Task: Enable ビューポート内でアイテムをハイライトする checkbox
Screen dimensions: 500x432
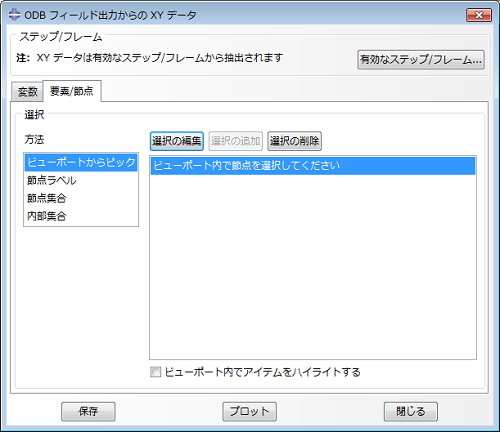Action: pyautogui.click(x=156, y=372)
